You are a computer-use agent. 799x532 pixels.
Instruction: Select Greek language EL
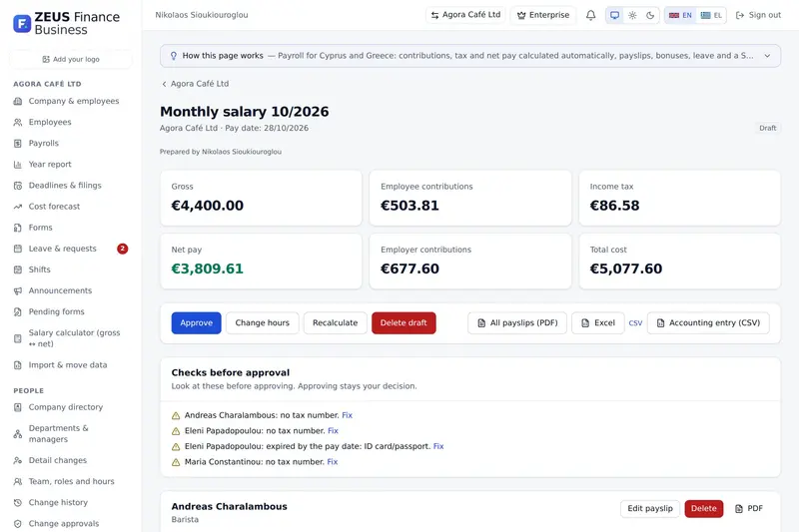coord(711,15)
